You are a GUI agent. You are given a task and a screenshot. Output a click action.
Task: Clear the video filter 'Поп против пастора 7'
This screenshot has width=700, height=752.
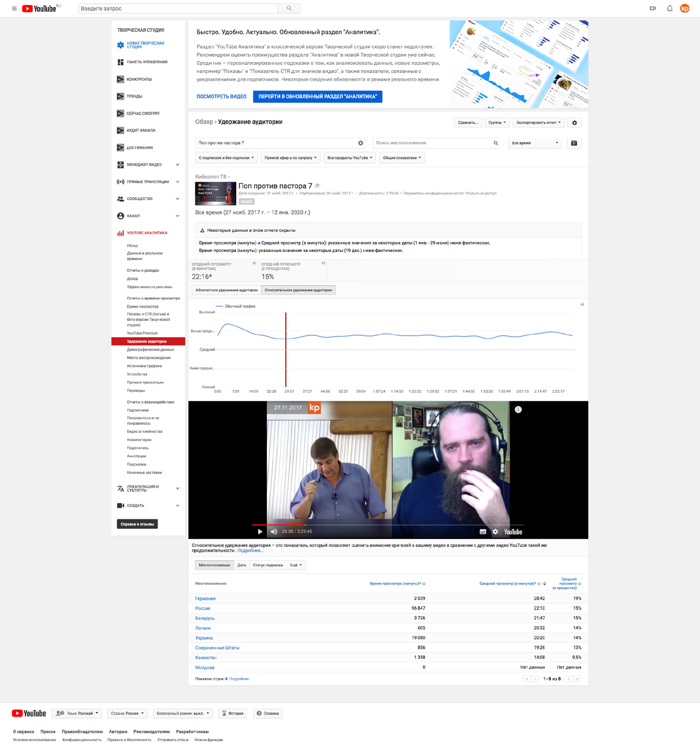point(360,143)
